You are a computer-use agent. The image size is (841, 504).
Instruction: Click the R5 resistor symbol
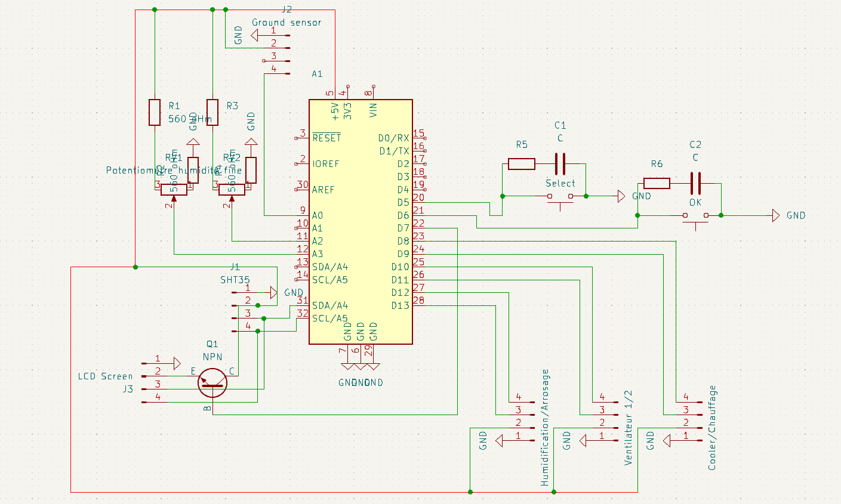(522, 163)
